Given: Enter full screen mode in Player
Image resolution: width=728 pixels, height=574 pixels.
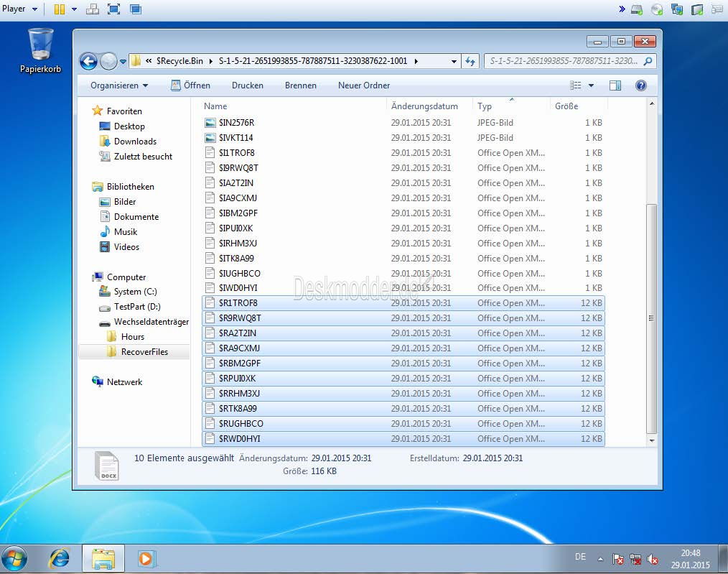Looking at the screenshot, I should point(113,9).
